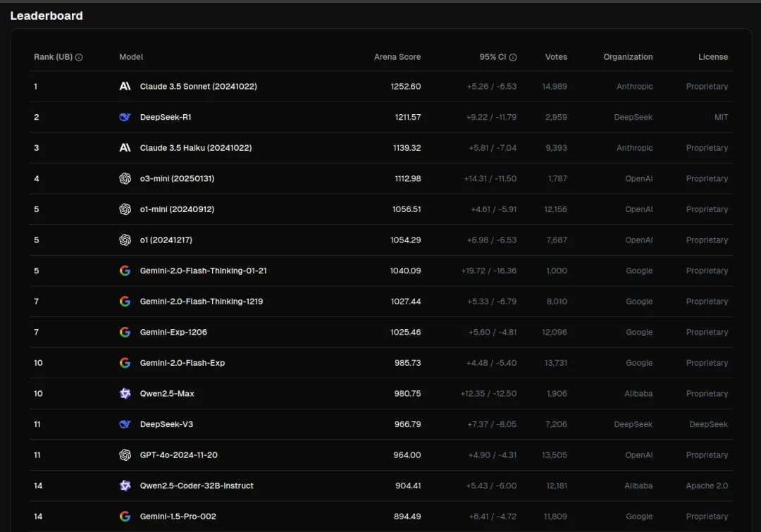This screenshot has height=532, width=761.
Task: Click the Google logo beside Gemini-1.5-Pro-002
Action: (125, 516)
